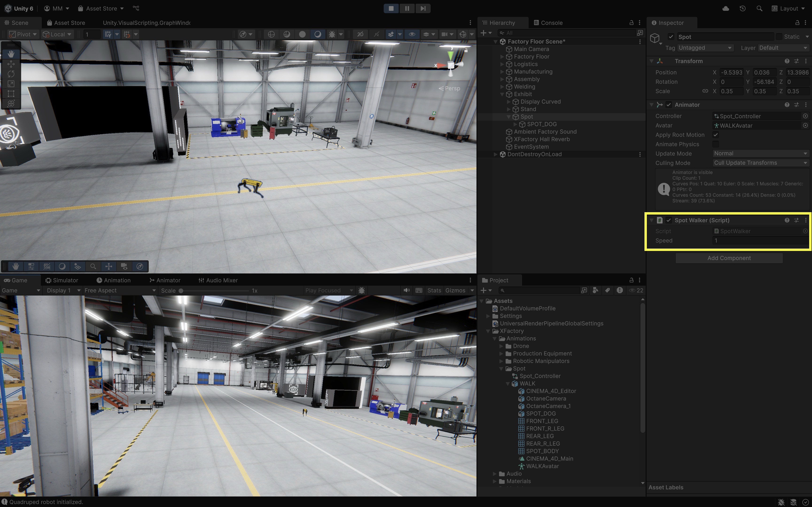Click the global Search magnifier icon

759,8
